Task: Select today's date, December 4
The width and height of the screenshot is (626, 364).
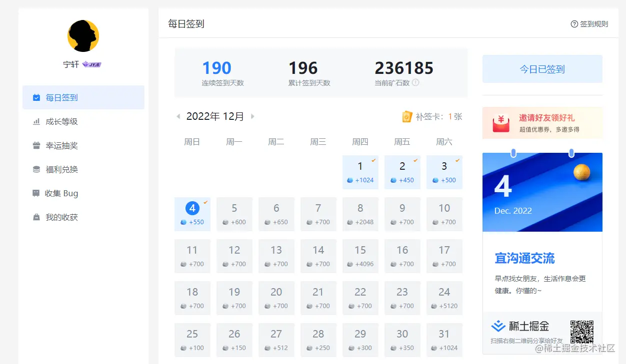Action: pyautogui.click(x=192, y=214)
